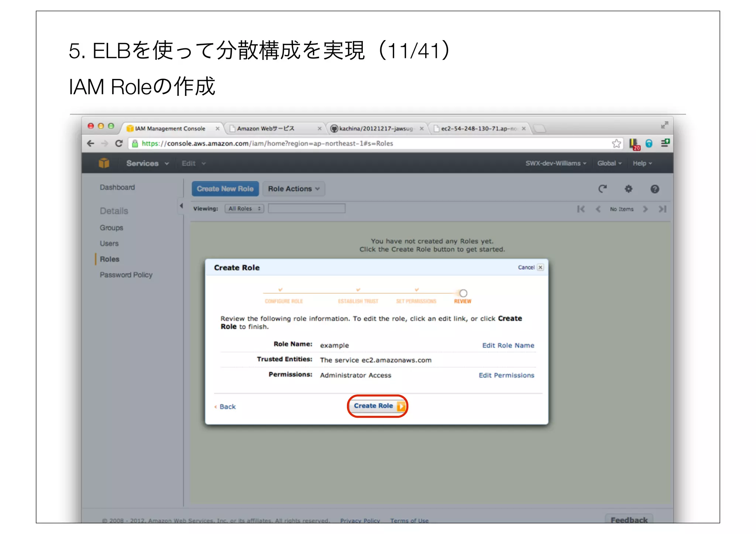Click the browser forward arrow

[104, 144]
